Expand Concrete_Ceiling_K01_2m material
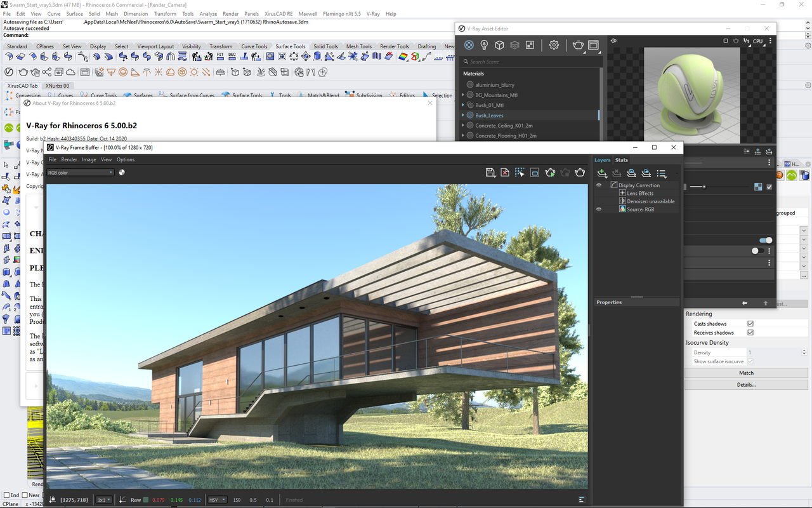 click(x=463, y=126)
